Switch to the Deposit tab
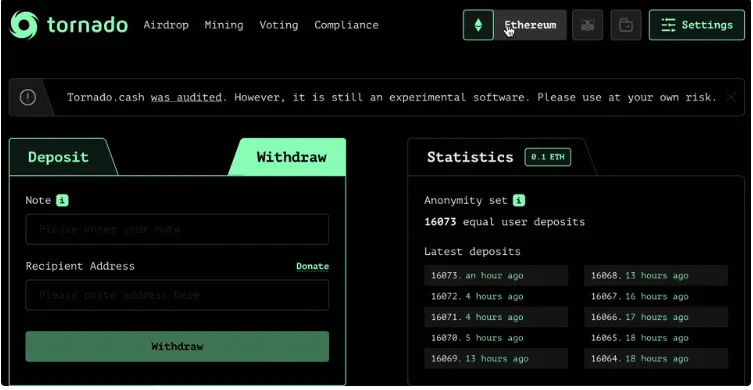Image resolution: width=753 pixels, height=390 pixels. 59,157
